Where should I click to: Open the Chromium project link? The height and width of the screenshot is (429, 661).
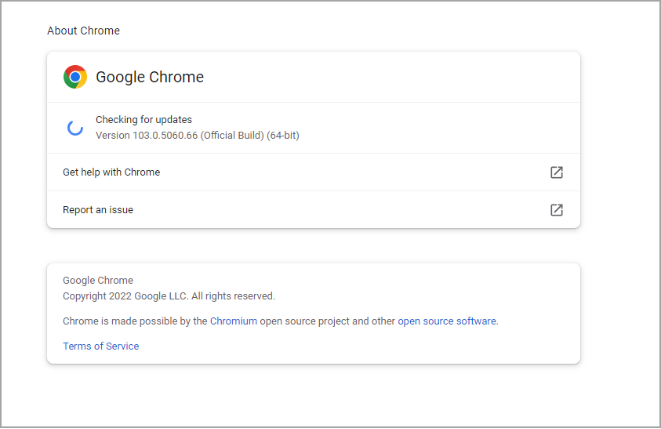click(235, 321)
